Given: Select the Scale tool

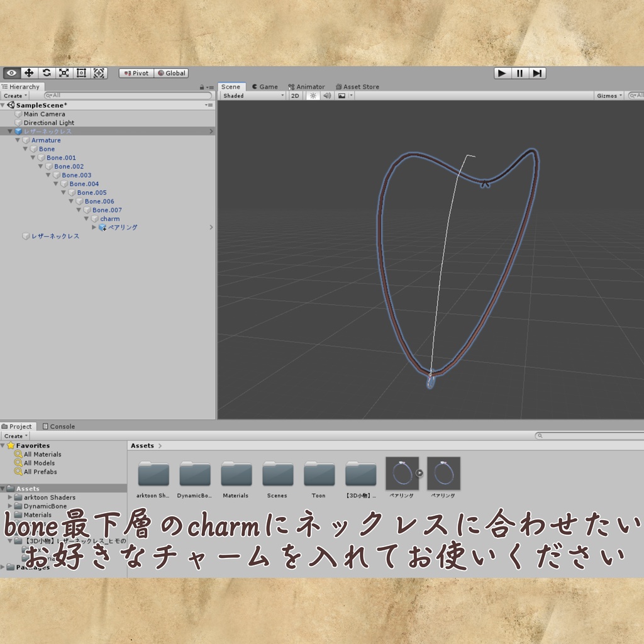Looking at the screenshot, I should point(64,73).
